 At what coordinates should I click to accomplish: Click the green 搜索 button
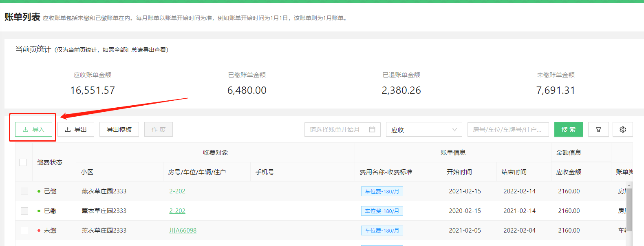coord(568,129)
